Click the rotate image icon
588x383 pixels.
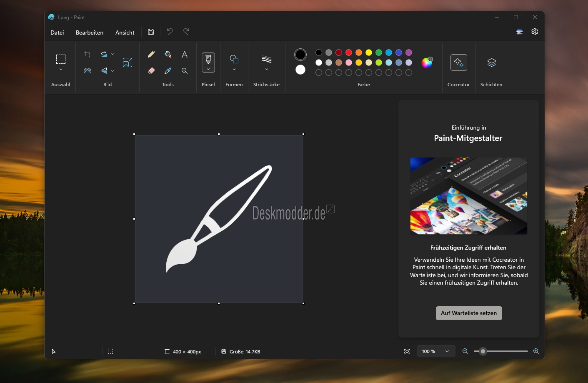104,54
